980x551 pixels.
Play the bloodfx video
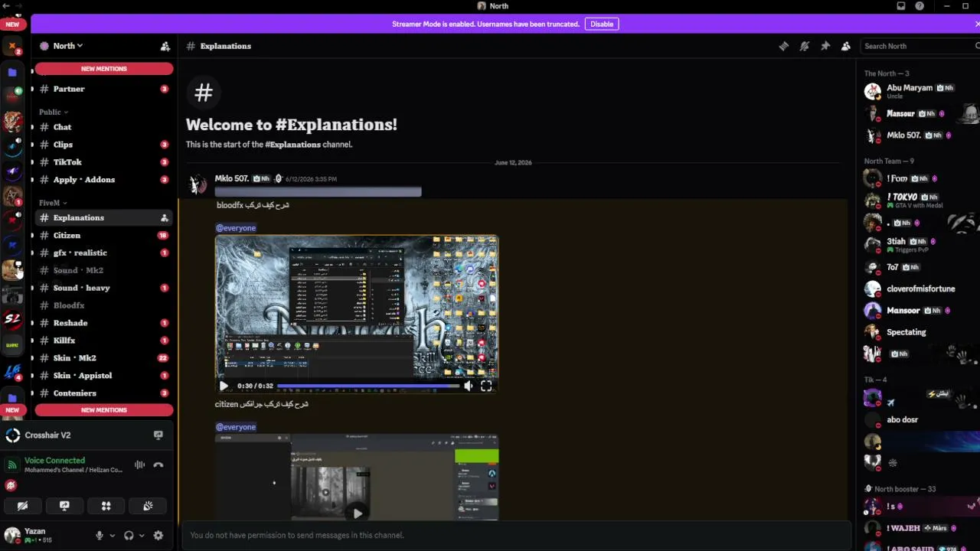(x=224, y=386)
